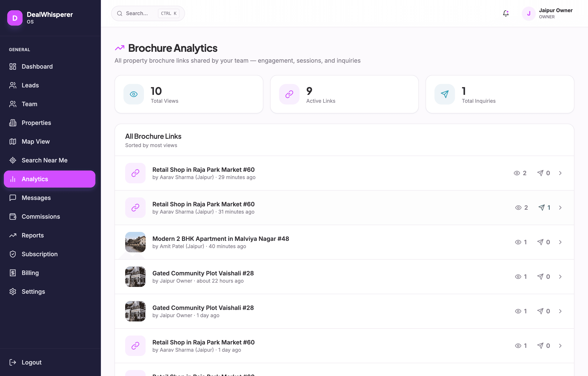588x376 pixels.
Task: Open the Properties section
Action: [x=50, y=123]
